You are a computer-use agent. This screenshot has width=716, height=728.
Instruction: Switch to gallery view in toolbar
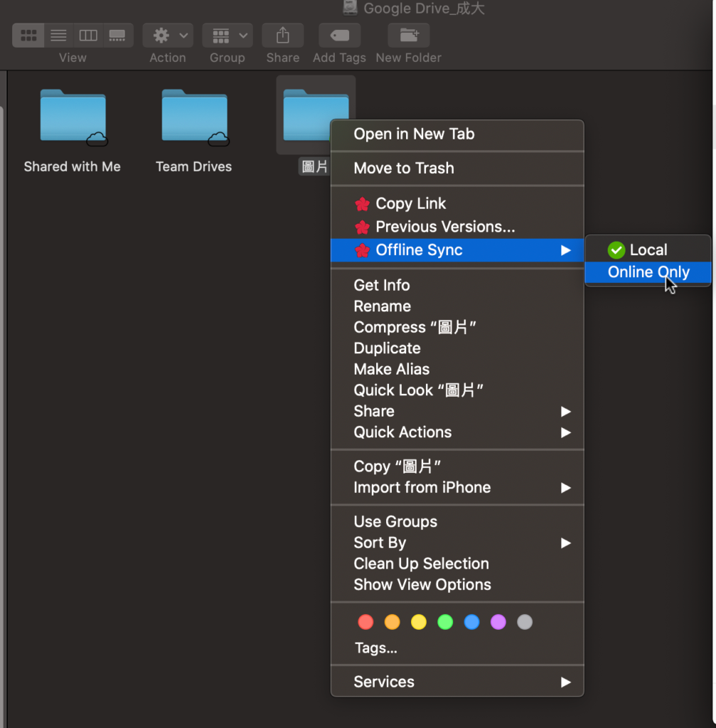pos(117,35)
